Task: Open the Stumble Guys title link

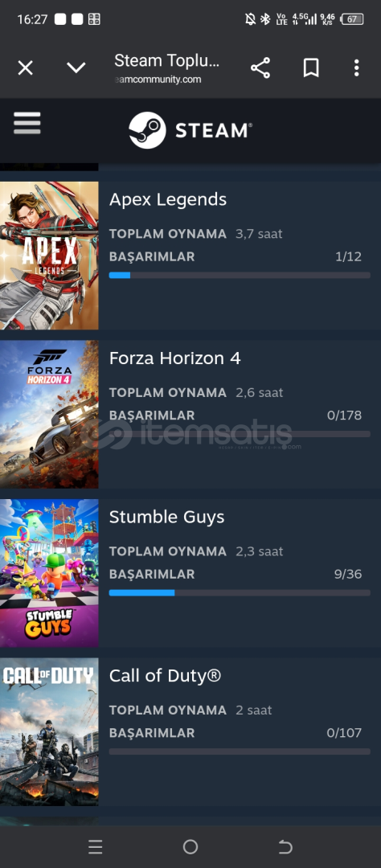Action: click(x=166, y=517)
